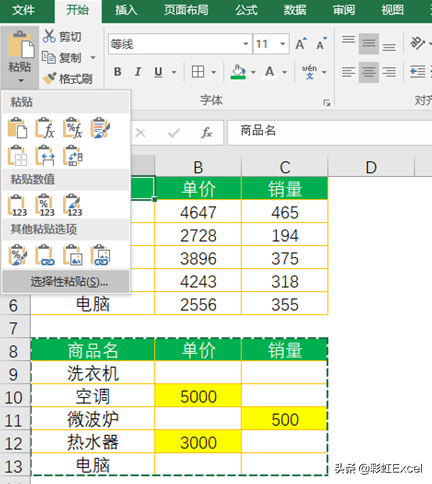Choose No Borders paste icon
This screenshot has width=432, height=484.
coord(17,155)
